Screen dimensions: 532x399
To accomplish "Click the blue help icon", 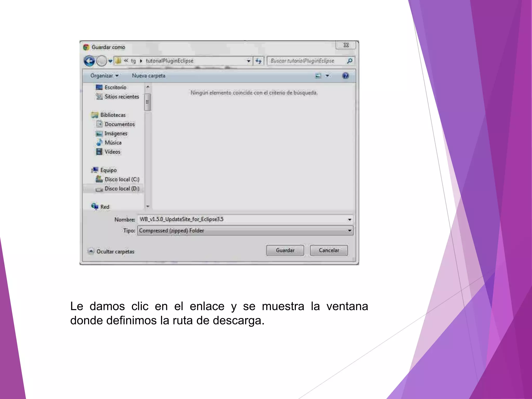I will coord(345,76).
